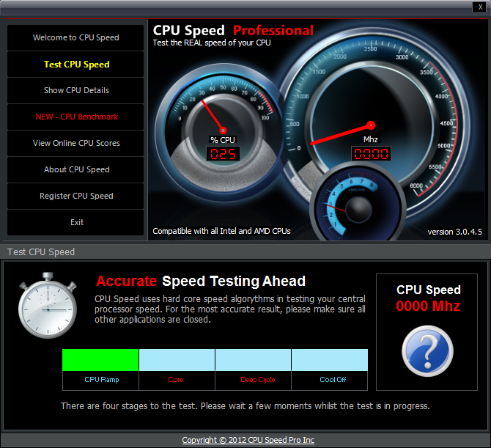Viewport: 491px width, 448px height.
Task: Click the CPU Ramp stage label
Action: pos(102,380)
